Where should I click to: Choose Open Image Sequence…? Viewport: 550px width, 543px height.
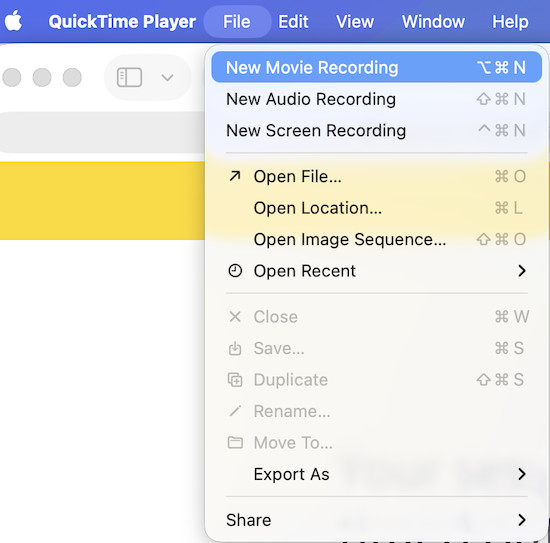tap(377, 240)
